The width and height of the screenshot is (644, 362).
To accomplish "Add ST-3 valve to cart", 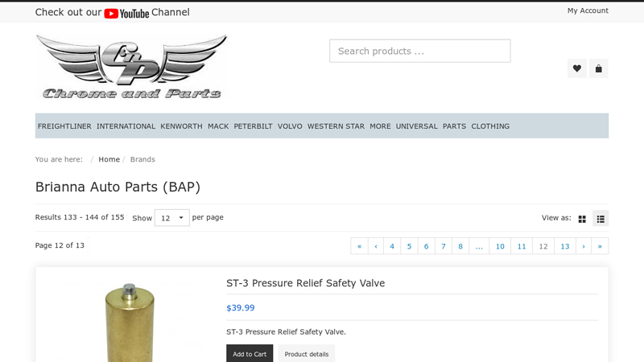I will (x=250, y=354).
